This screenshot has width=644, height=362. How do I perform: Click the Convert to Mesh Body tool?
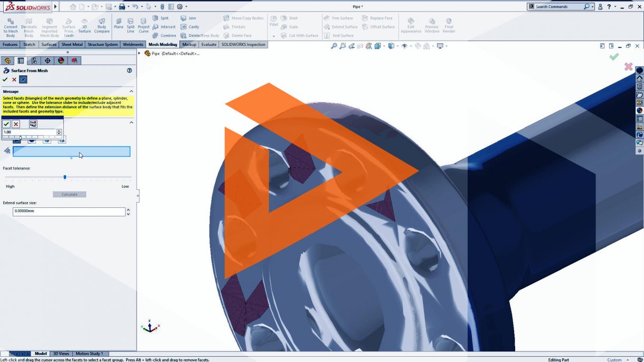[x=11, y=27]
